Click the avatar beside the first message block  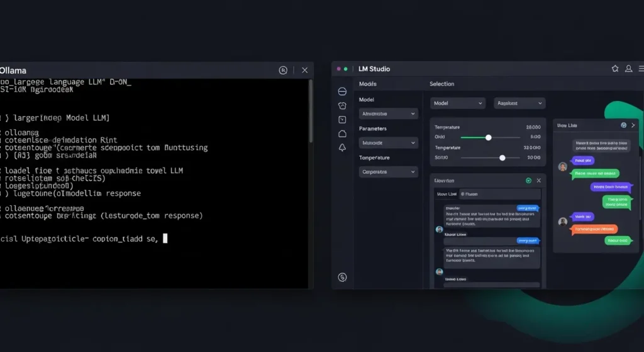coord(439,229)
